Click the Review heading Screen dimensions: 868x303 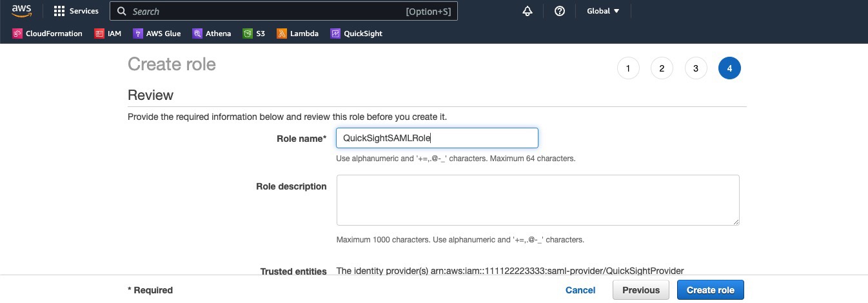[x=150, y=95]
